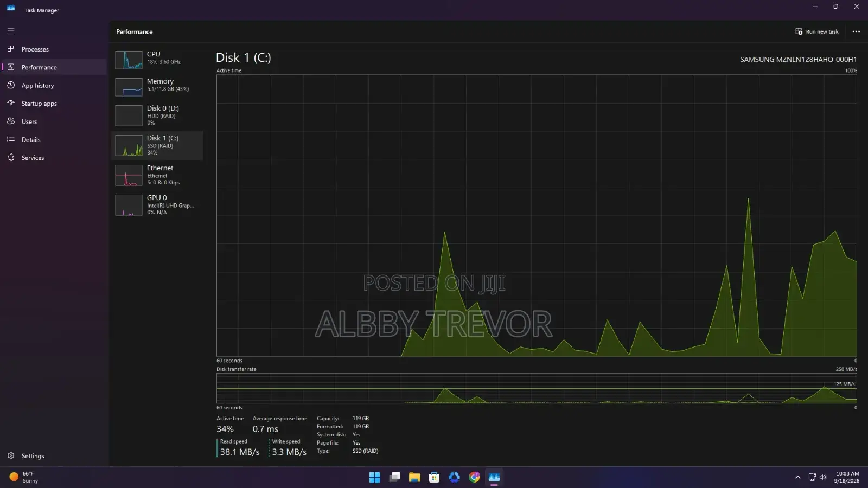Viewport: 868px width, 488px height.
Task: Click the Settings gear icon
Action: point(11,456)
